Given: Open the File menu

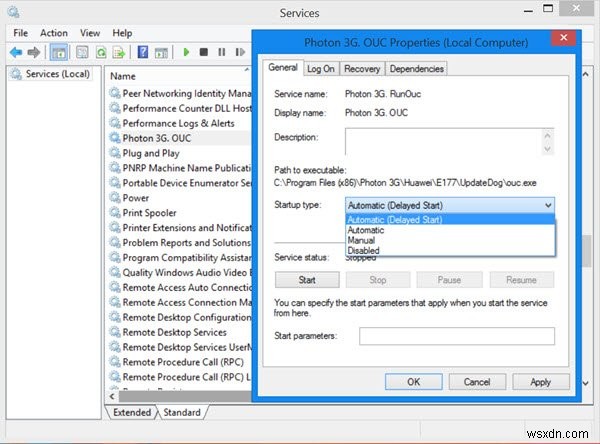Looking at the screenshot, I should [x=20, y=33].
